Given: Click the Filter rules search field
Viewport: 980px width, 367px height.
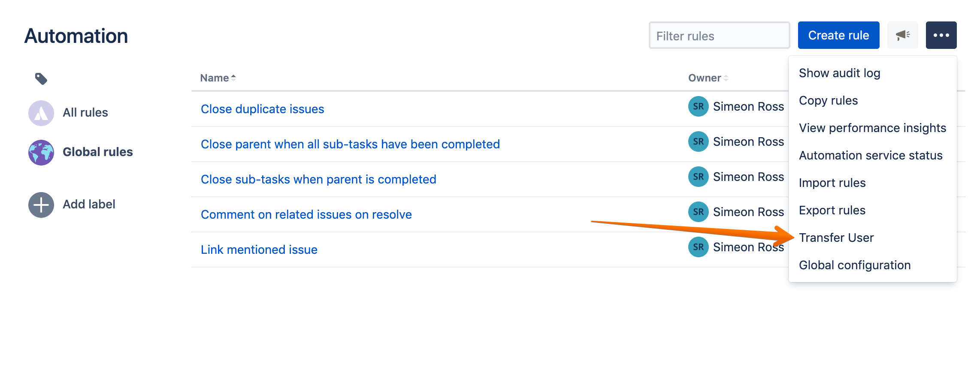Looking at the screenshot, I should 719,36.
